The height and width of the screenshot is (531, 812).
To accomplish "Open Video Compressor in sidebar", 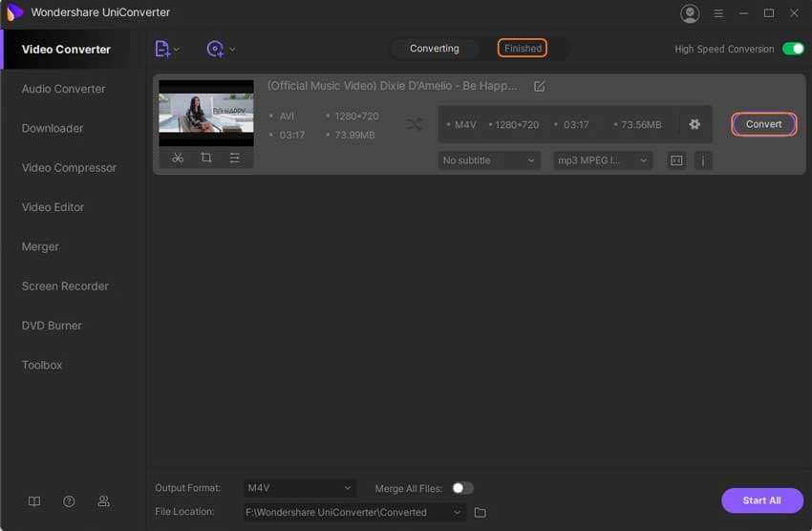I will pyautogui.click(x=69, y=168).
